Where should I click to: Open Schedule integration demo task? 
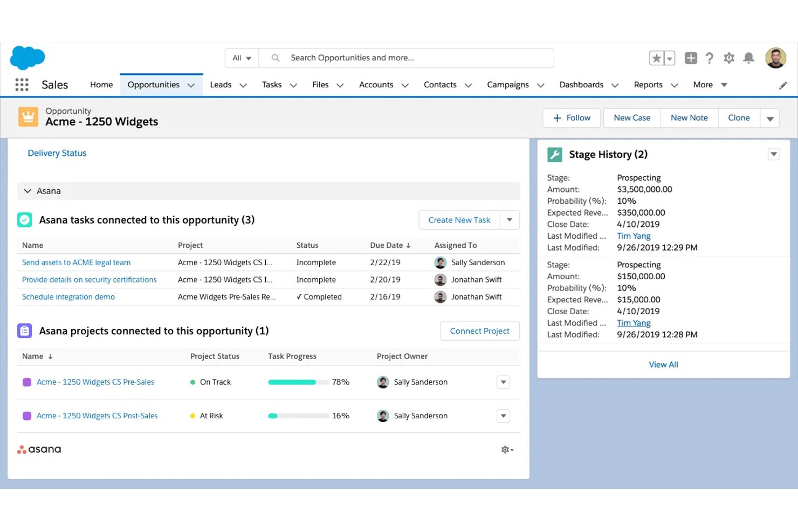(x=68, y=297)
